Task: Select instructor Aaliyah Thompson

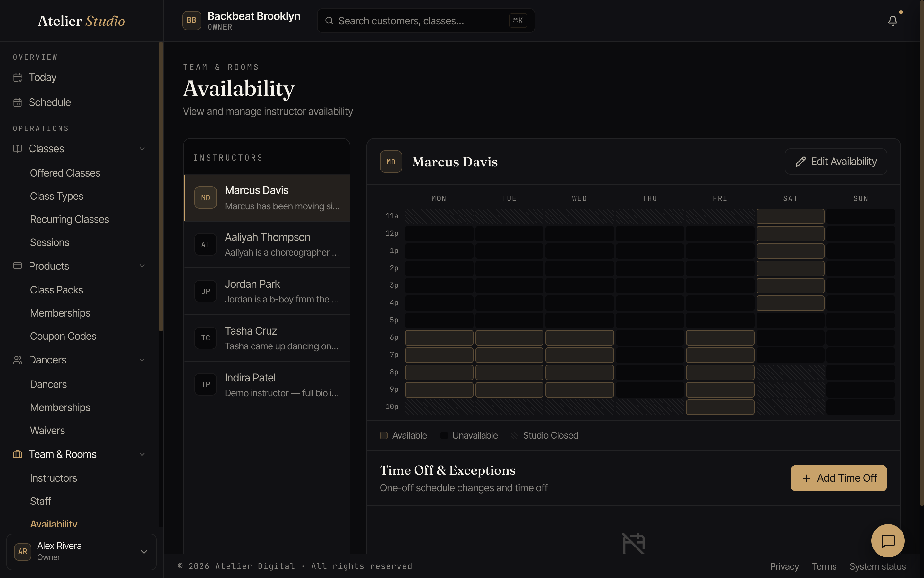Action: click(x=267, y=245)
